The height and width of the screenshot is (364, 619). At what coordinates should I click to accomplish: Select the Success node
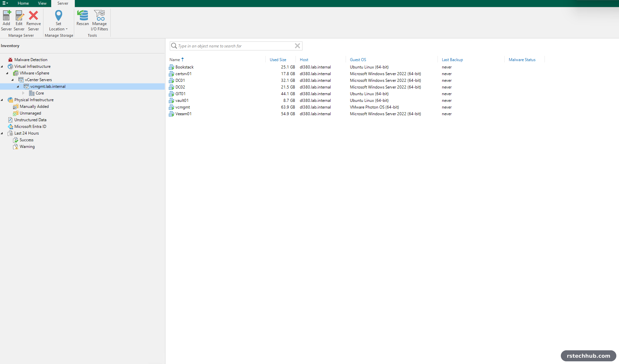pos(26,140)
